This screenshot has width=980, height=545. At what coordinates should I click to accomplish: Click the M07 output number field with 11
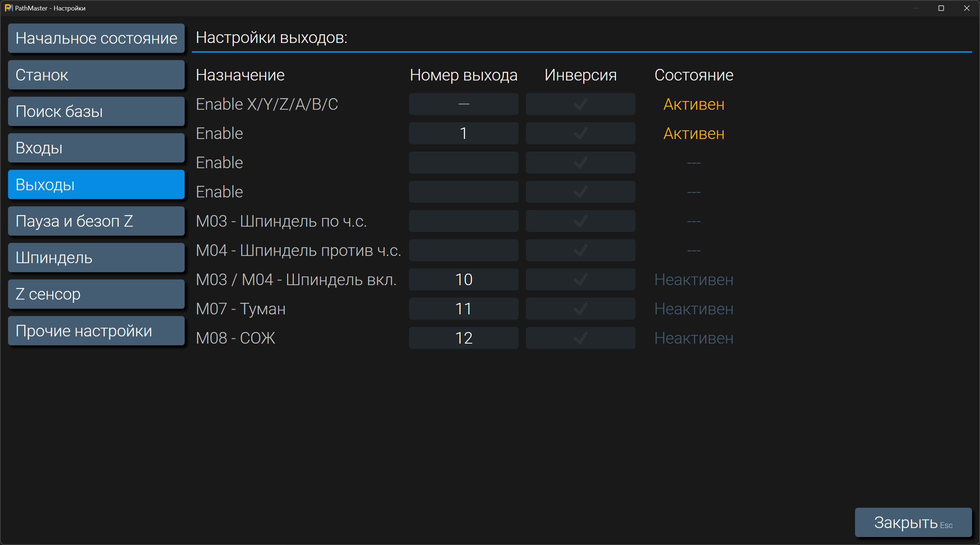(x=463, y=309)
